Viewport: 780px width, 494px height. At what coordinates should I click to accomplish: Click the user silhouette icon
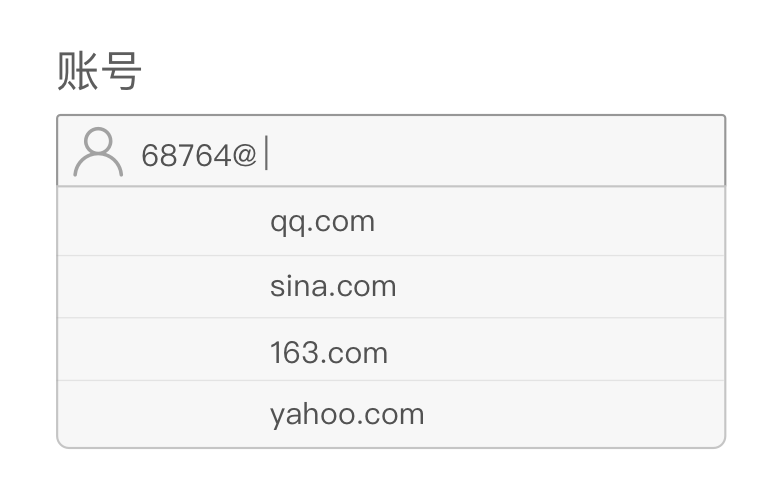98,152
